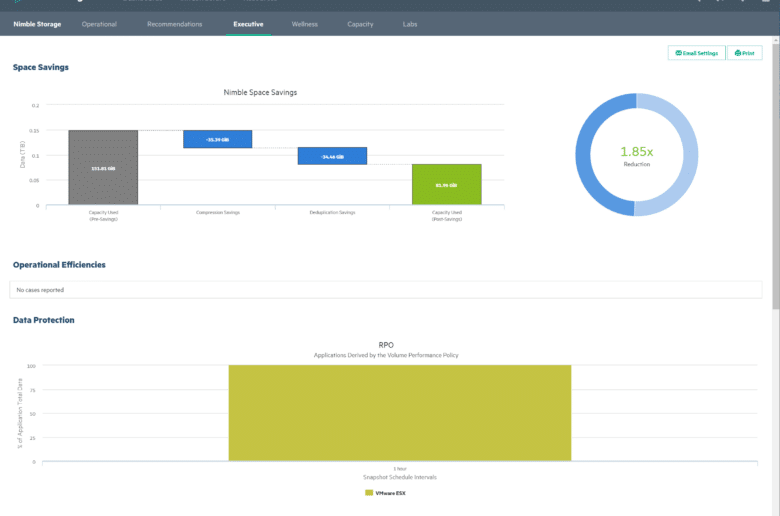
Task: Click the 'Applications Derived by the Volume Performance Policy' subtitle
Action: pyautogui.click(x=386, y=355)
